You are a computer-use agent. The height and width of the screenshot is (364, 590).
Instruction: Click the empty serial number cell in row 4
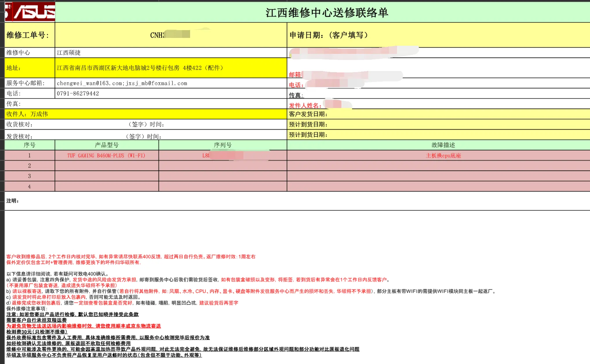pos(223,186)
